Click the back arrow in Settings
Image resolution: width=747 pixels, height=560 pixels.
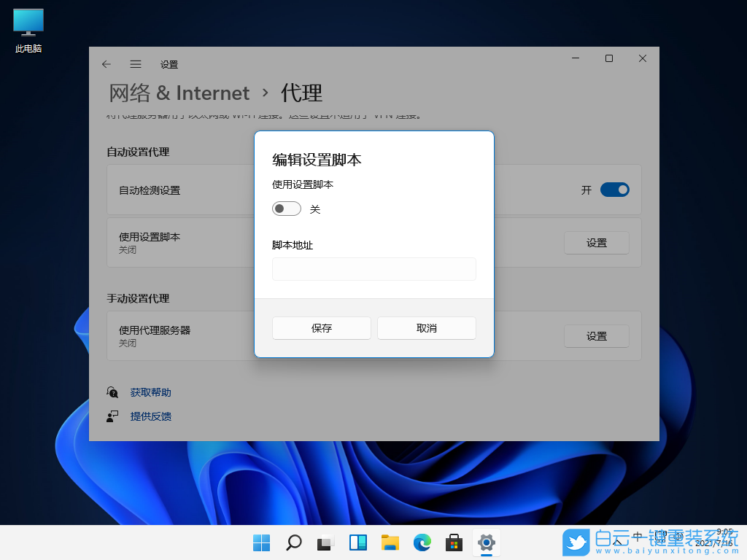[x=107, y=64]
